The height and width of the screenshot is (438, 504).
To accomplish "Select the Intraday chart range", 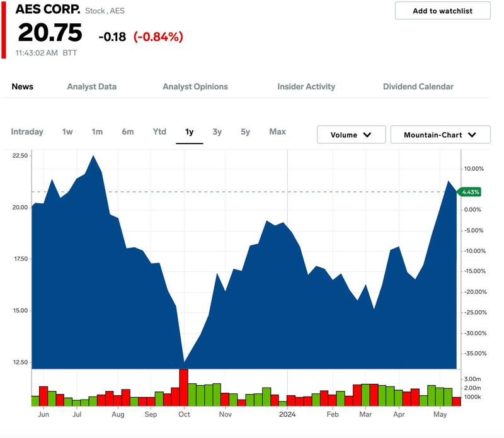I will (27, 132).
